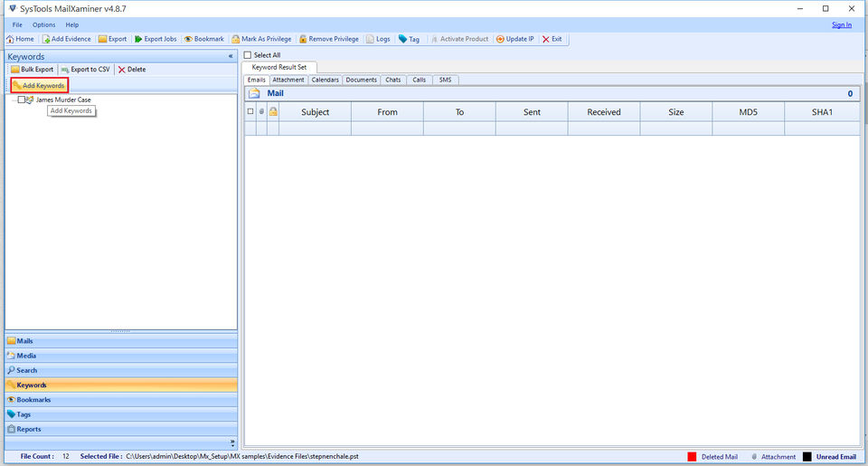Image resolution: width=868 pixels, height=466 pixels.
Task: Click the Export to CSV button
Action: [85, 69]
